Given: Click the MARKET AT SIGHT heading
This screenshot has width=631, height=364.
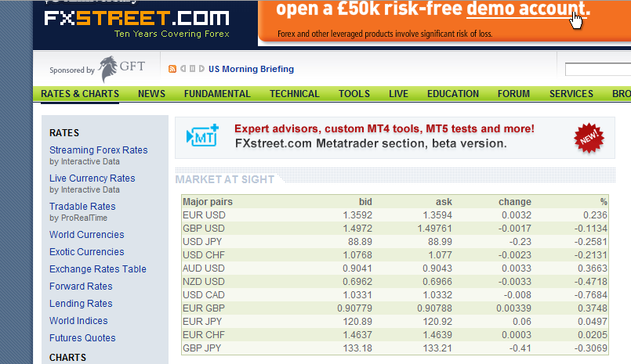Looking at the screenshot, I should click(224, 179).
